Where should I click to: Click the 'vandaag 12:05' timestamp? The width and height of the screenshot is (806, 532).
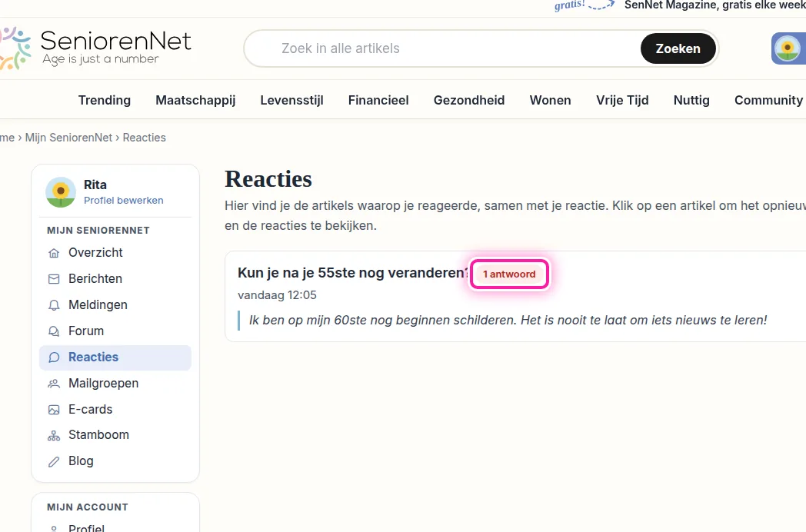click(x=277, y=295)
